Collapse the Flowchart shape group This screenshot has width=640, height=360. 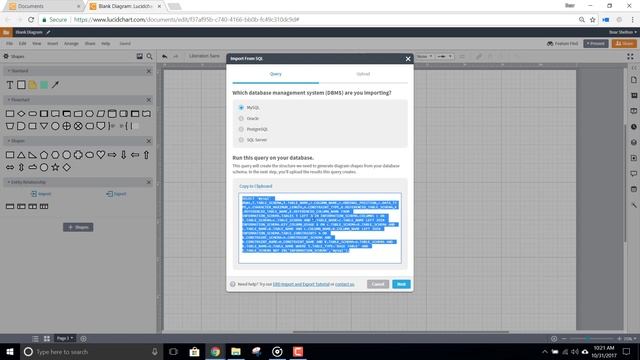8,100
